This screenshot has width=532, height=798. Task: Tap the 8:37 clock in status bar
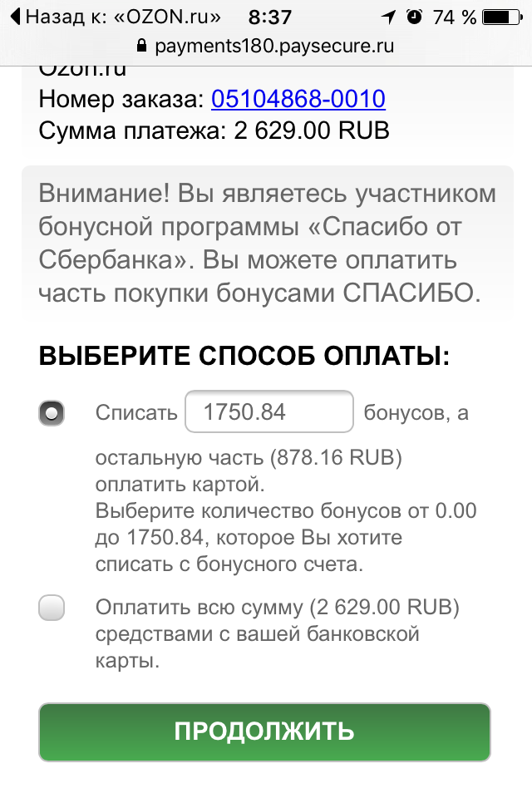[270, 17]
